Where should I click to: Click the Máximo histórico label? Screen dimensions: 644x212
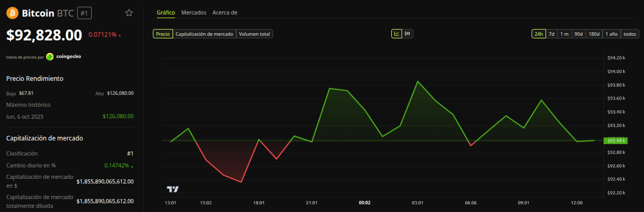click(28, 105)
